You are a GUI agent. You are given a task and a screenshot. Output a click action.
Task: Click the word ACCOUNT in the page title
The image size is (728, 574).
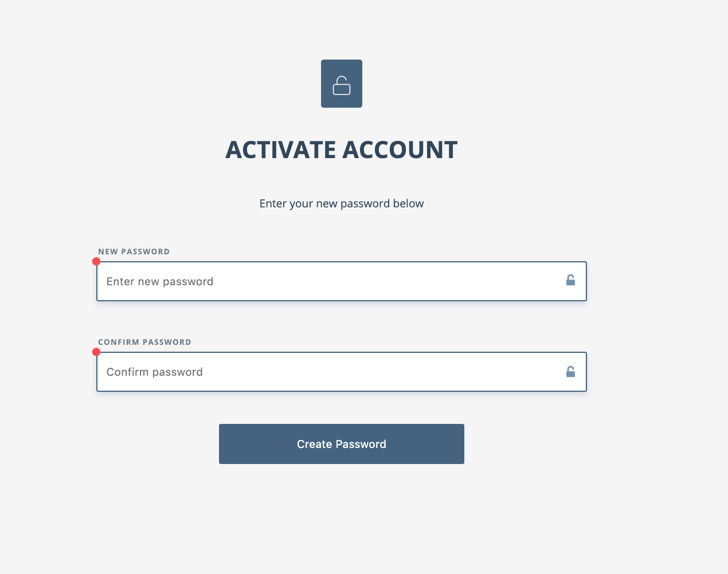pos(400,150)
